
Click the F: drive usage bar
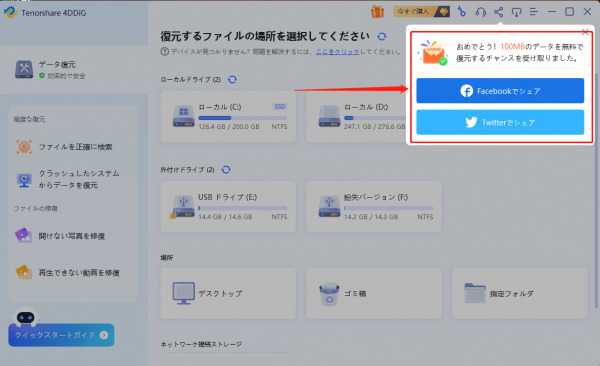388,208
